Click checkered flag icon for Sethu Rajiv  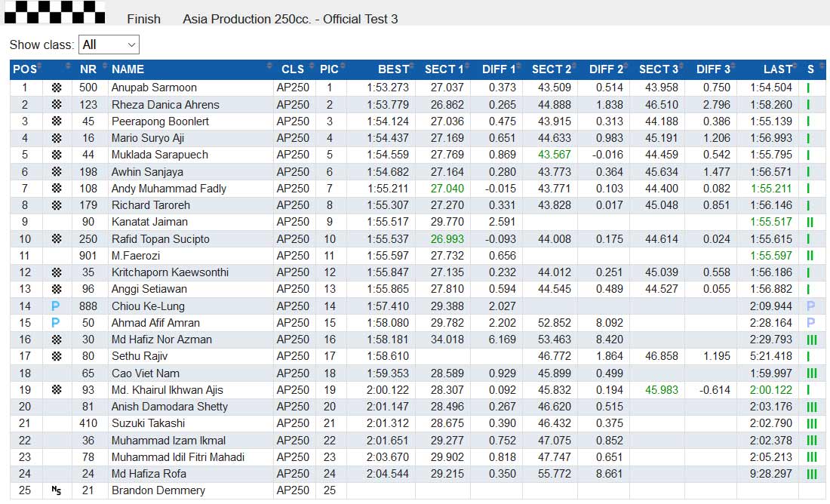click(57, 356)
